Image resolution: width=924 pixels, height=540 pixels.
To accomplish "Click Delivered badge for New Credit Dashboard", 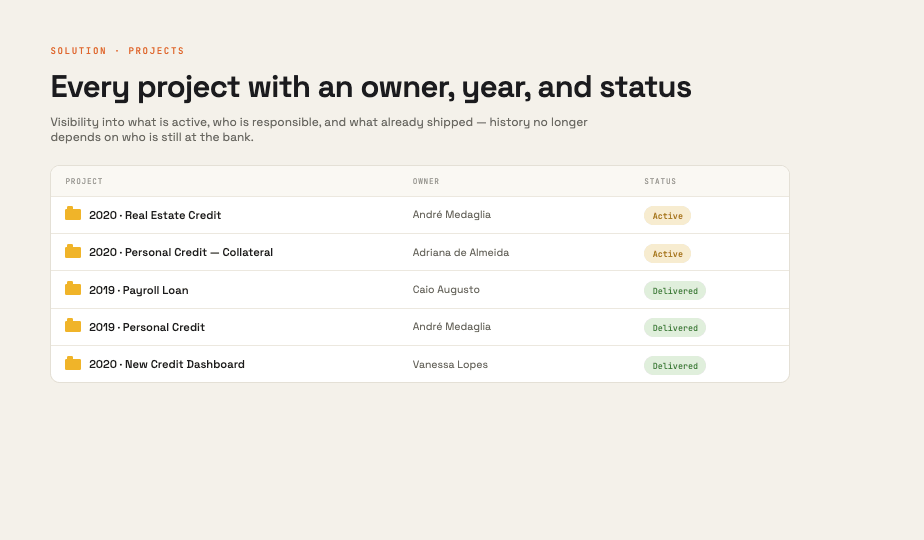I will tap(675, 366).
